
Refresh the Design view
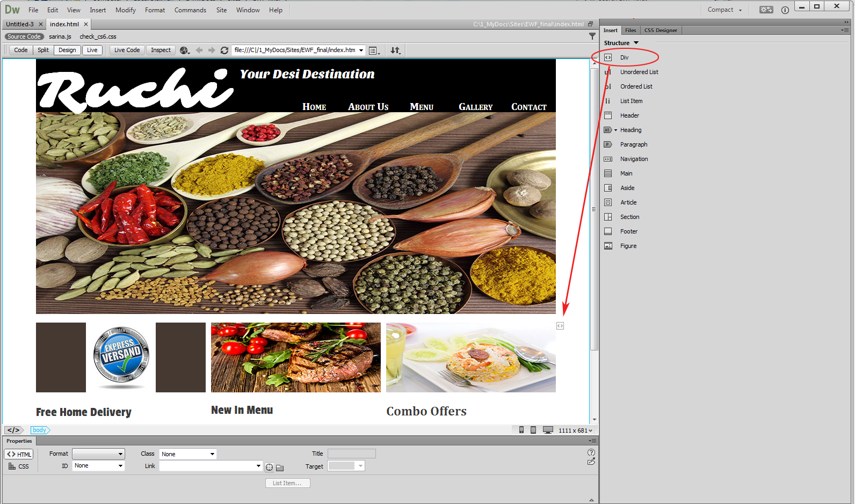[224, 50]
